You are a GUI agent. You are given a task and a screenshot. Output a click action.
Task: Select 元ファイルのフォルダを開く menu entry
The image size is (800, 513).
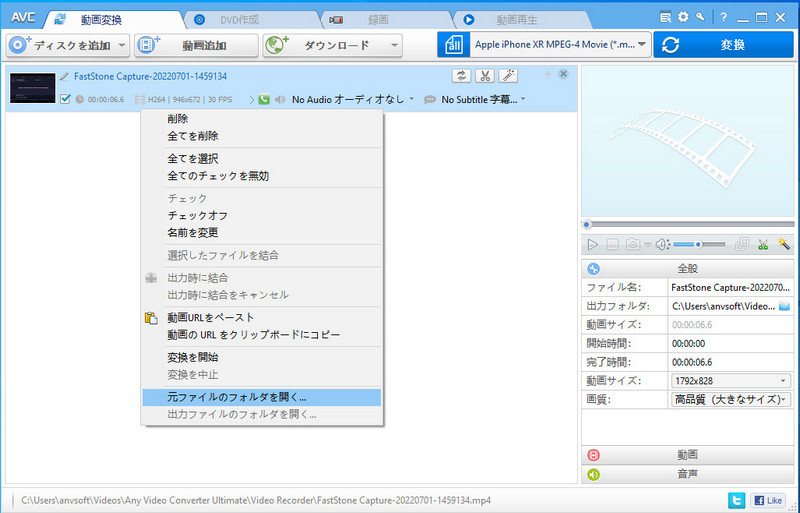[262, 397]
